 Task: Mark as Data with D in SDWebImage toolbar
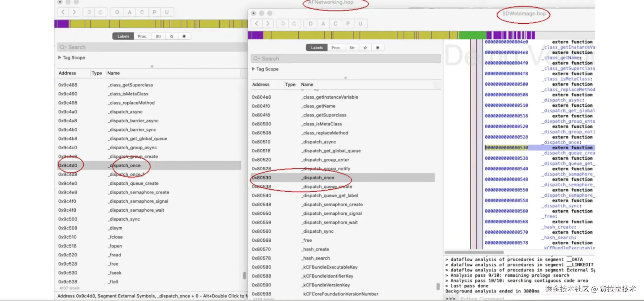[310, 23]
